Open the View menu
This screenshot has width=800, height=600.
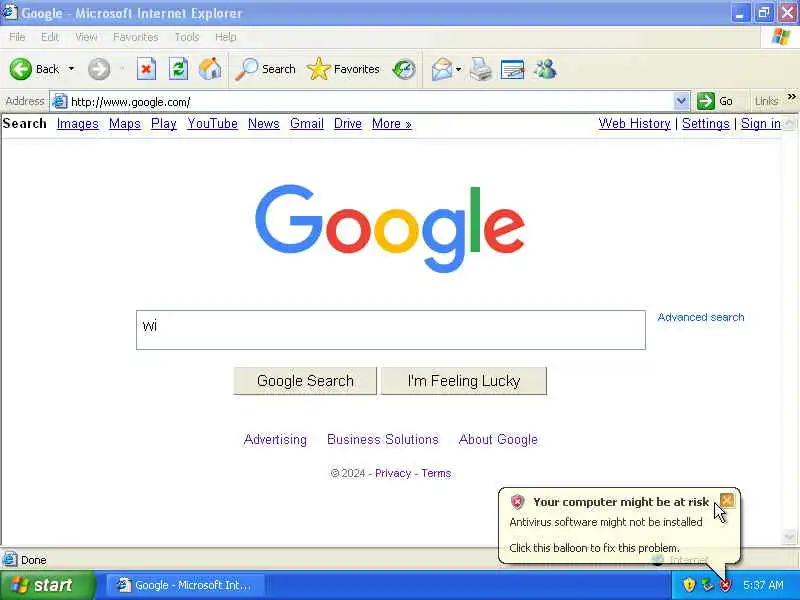click(x=86, y=37)
